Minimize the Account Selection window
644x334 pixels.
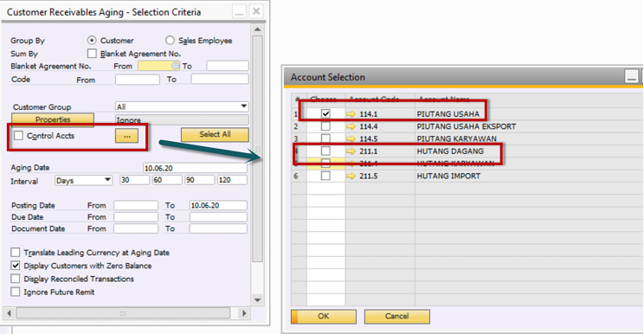(632, 76)
